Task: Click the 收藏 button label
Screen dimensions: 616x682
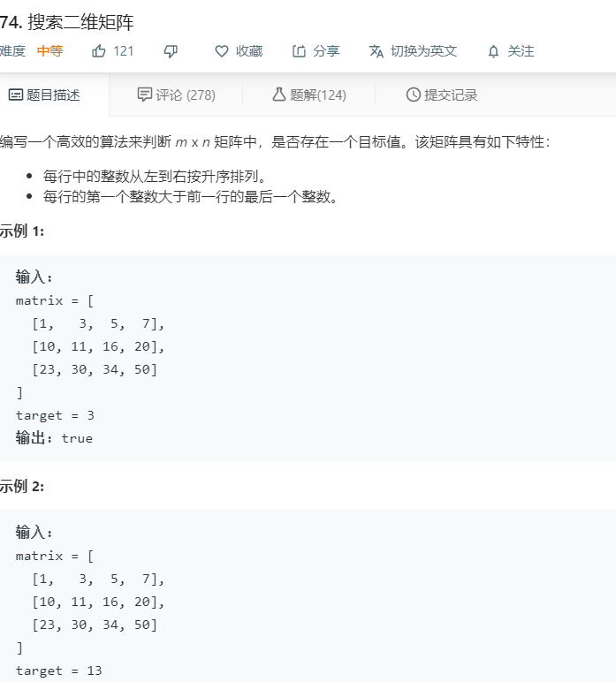Action: (x=249, y=51)
